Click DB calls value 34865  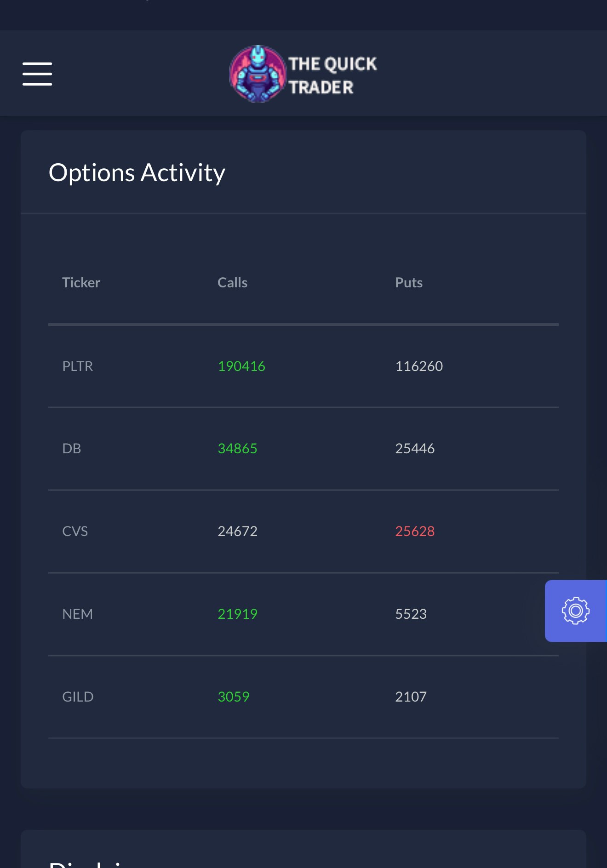[x=237, y=449]
